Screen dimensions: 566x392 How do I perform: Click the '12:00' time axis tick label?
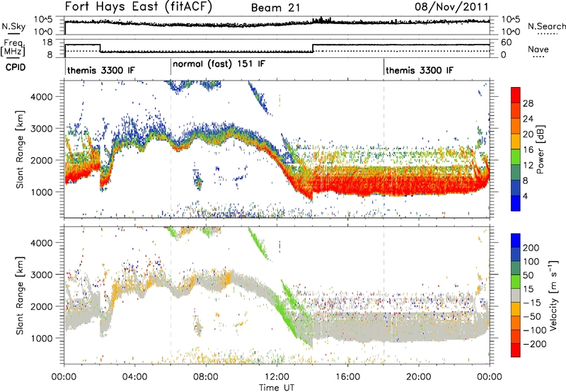[277, 377]
